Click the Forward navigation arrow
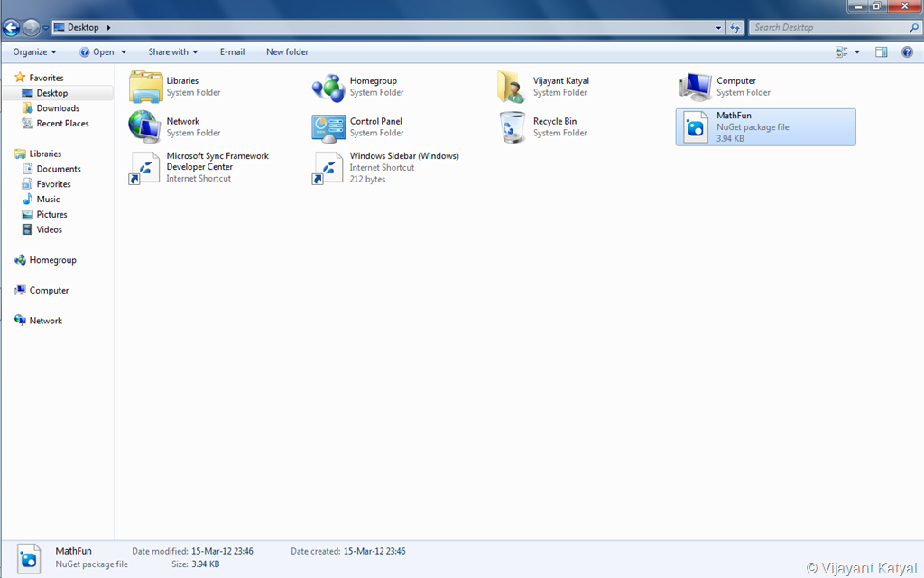924x578 pixels. (32, 28)
